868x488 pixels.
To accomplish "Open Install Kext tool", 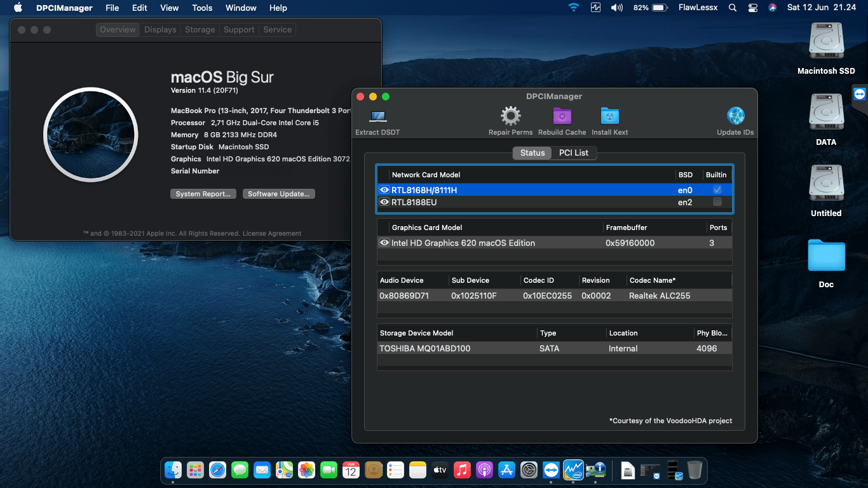I will coord(610,116).
